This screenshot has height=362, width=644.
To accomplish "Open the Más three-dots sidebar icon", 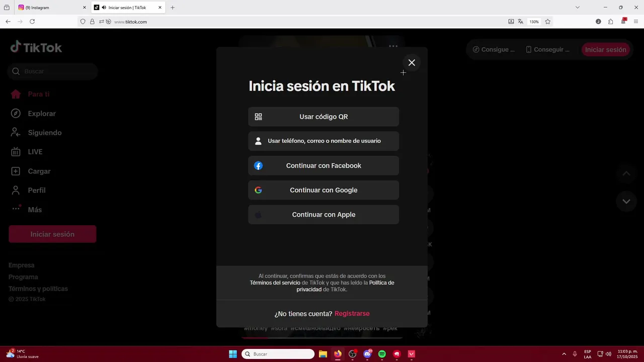I will click(x=16, y=209).
